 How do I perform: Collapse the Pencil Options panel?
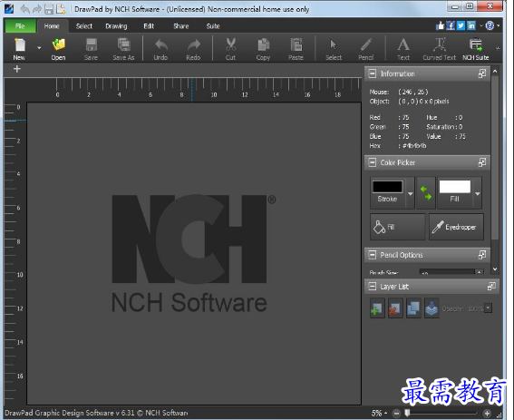click(x=373, y=255)
